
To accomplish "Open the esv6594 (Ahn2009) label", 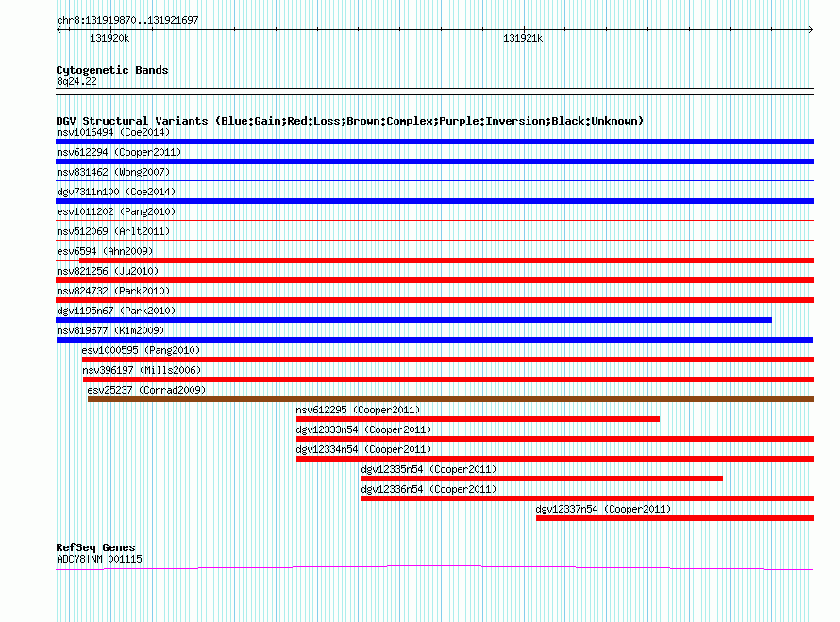I will 105,251.
